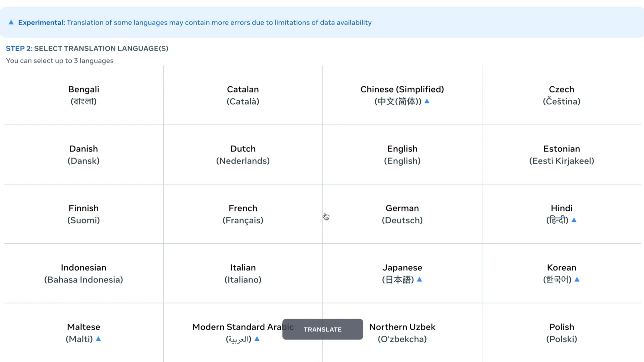The image size is (644, 362).
Task: Click the warning triangle next to Maltese
Action: [98, 339]
